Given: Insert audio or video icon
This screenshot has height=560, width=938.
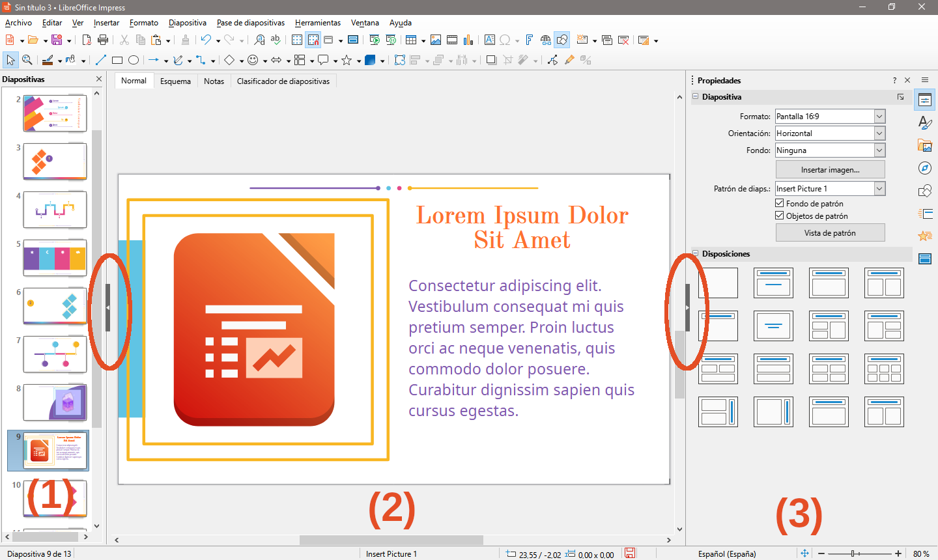Looking at the screenshot, I should 452,40.
